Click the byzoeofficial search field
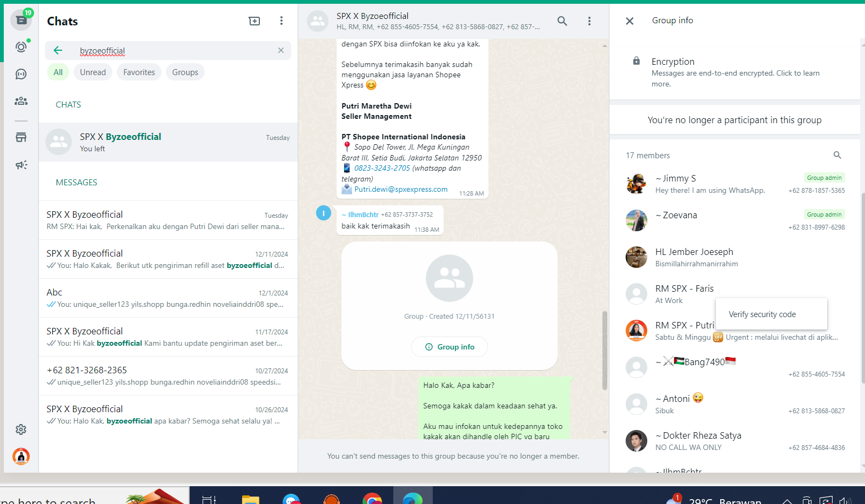Viewport: 865px width, 504px height. pyautogui.click(x=168, y=51)
